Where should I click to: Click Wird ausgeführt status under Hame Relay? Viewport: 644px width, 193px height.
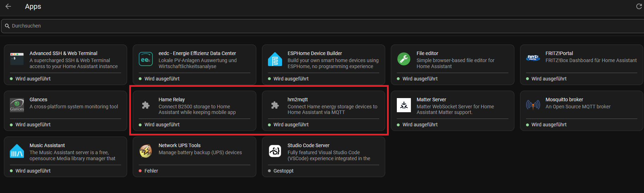coord(162,125)
